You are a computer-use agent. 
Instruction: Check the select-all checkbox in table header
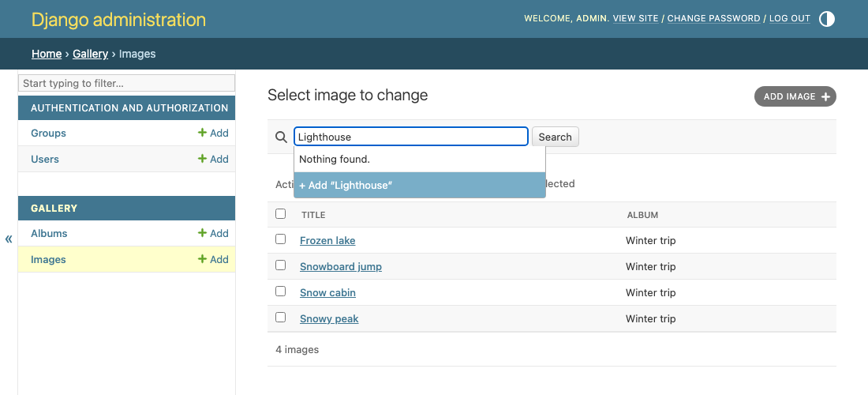pyautogui.click(x=281, y=214)
